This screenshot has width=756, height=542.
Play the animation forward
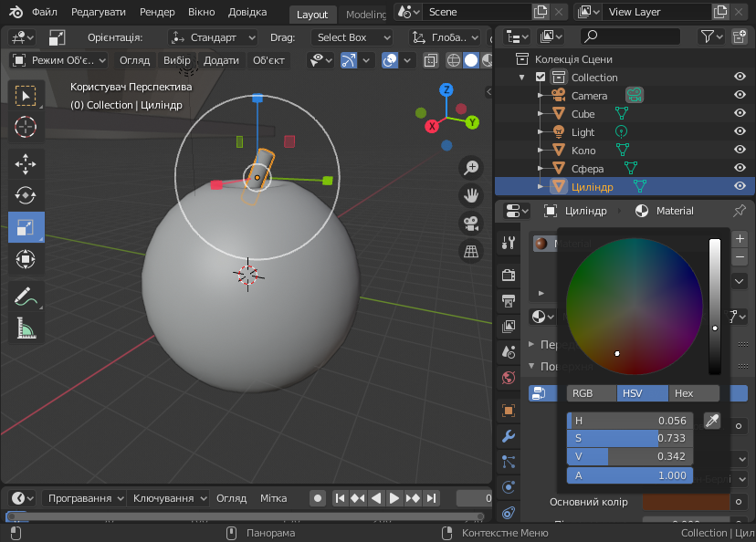click(394, 498)
